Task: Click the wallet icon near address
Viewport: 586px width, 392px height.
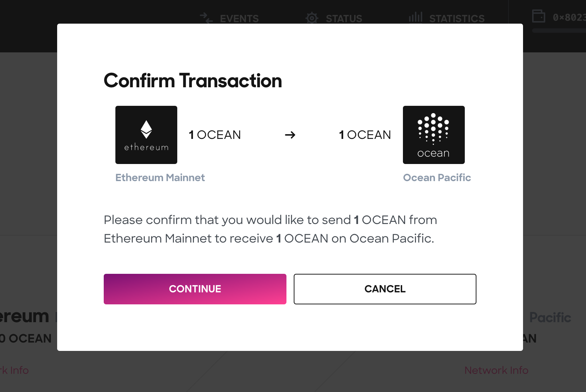Action: (x=538, y=16)
